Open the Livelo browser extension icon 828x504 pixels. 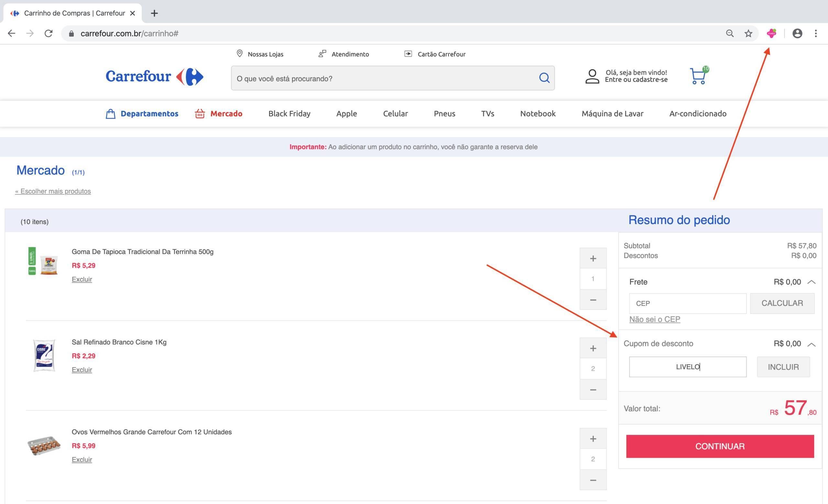coord(771,33)
